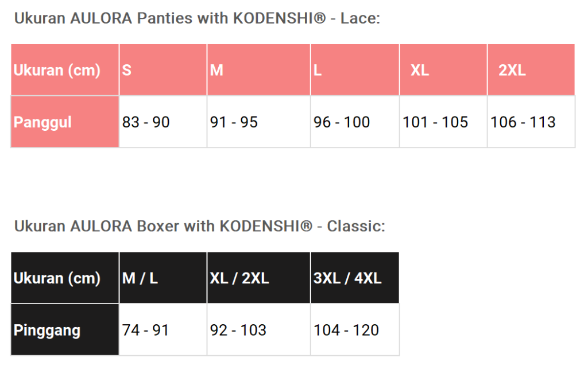Click the '91 - 95' measurement cell
The image size is (588, 369).
258,122
